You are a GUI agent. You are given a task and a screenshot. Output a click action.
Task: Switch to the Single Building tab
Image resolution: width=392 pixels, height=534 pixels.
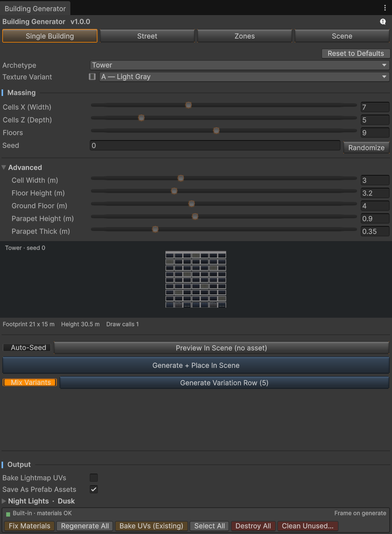tap(50, 36)
